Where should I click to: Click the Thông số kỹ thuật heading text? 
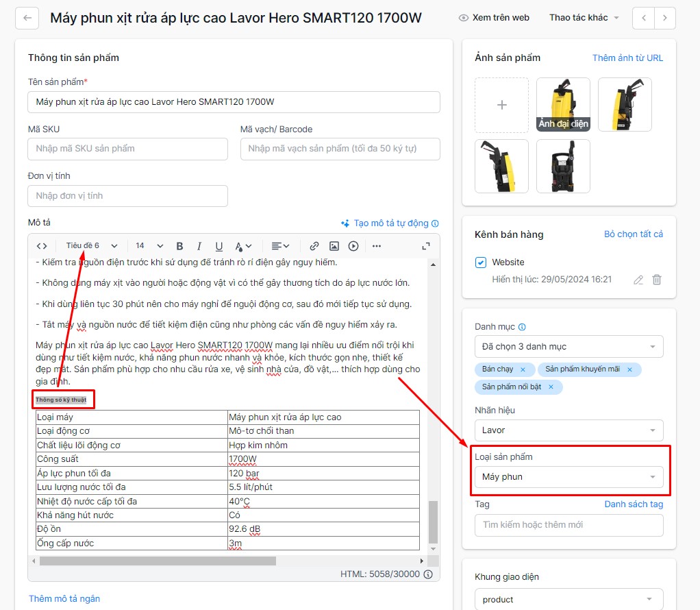(x=61, y=400)
